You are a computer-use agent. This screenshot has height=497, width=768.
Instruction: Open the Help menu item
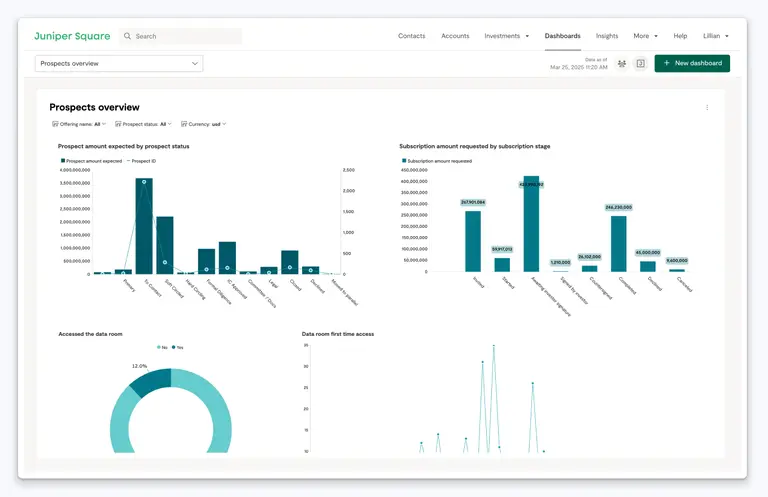[x=680, y=36]
